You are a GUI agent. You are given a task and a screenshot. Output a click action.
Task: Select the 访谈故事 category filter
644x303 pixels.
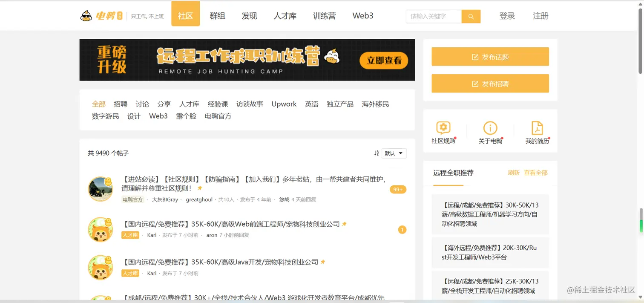[x=250, y=104]
